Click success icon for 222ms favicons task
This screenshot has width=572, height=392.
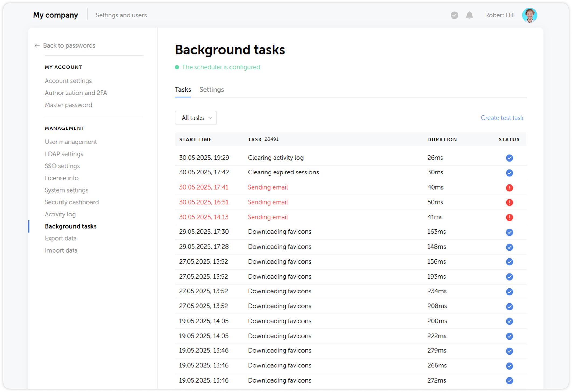click(x=509, y=336)
